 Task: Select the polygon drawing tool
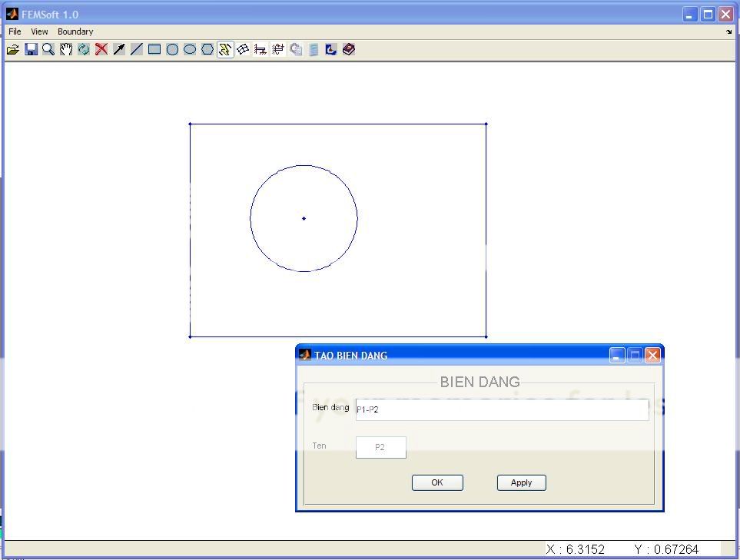click(x=207, y=50)
